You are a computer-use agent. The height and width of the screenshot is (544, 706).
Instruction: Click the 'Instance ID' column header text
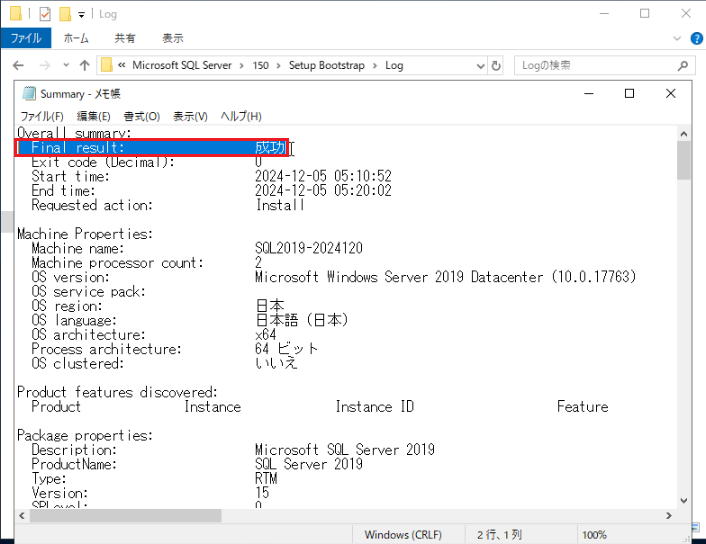click(x=375, y=407)
